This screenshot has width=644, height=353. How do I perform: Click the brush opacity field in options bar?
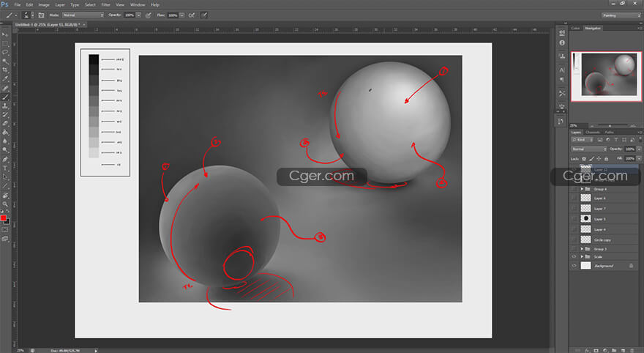(x=130, y=15)
